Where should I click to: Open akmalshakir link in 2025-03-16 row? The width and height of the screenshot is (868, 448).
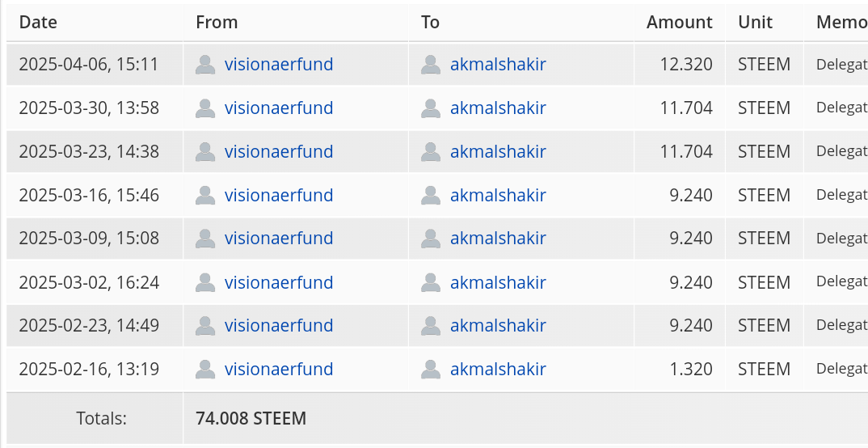point(498,195)
